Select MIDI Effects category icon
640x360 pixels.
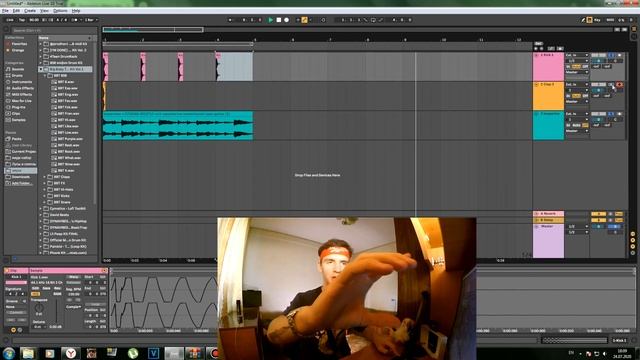[x=8, y=95]
